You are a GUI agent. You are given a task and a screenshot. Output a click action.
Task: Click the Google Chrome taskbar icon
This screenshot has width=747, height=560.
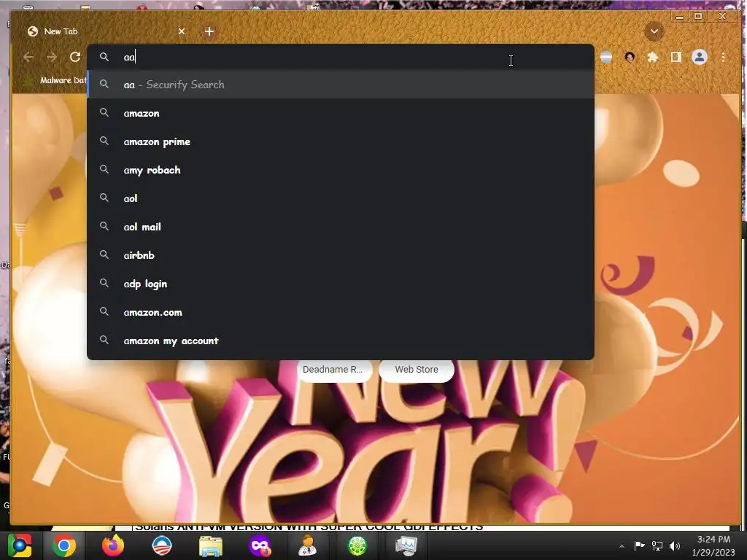pos(64,545)
